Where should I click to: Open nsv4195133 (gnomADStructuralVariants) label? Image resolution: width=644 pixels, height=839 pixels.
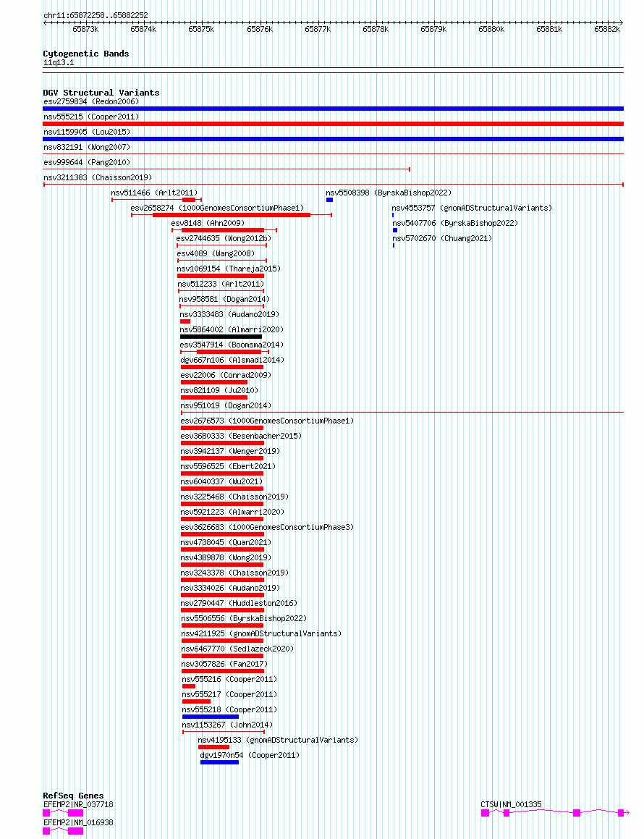point(278,740)
